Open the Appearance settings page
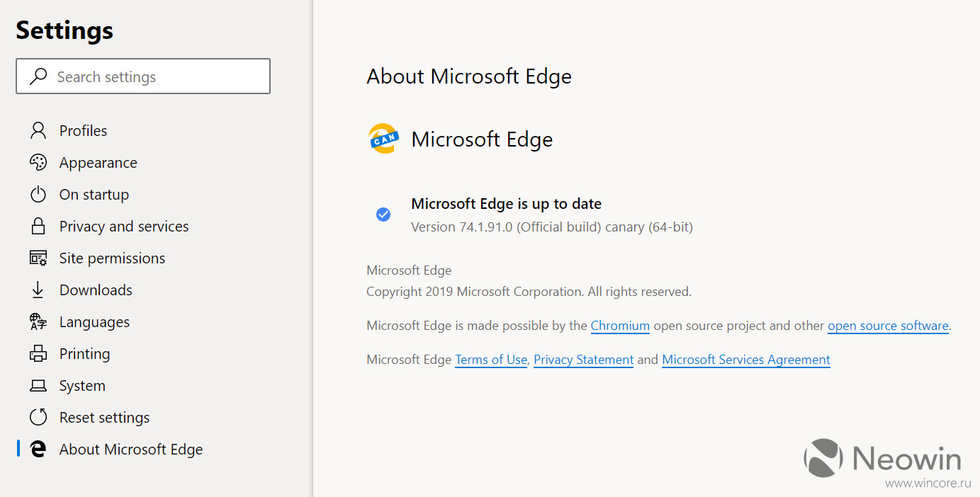The height and width of the screenshot is (497, 980). [98, 162]
